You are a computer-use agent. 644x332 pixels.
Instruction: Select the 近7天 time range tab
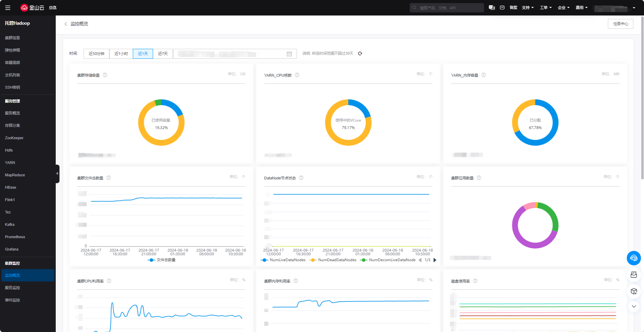click(163, 54)
